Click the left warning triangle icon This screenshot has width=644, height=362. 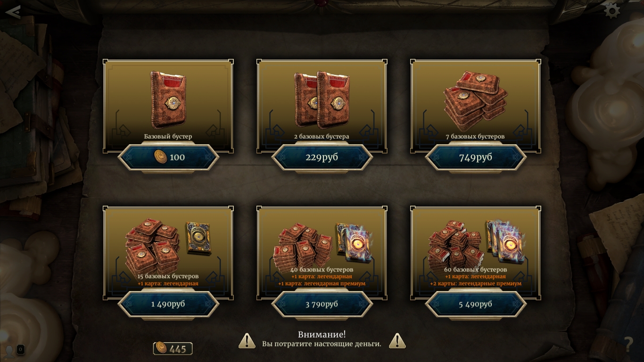(247, 341)
